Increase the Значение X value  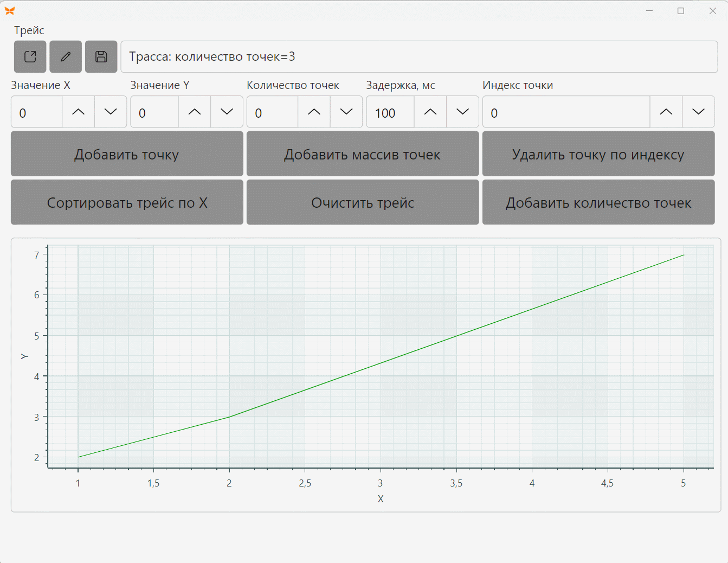point(79,112)
